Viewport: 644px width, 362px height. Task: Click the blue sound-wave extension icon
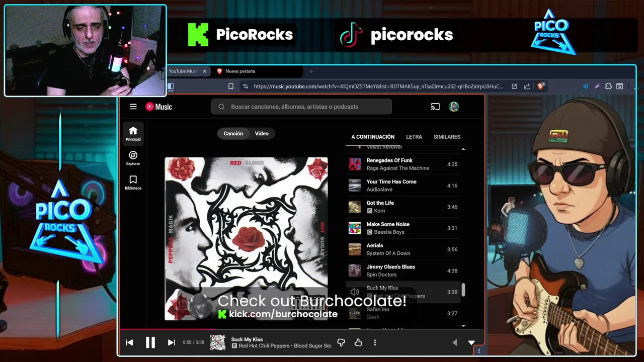[586, 86]
